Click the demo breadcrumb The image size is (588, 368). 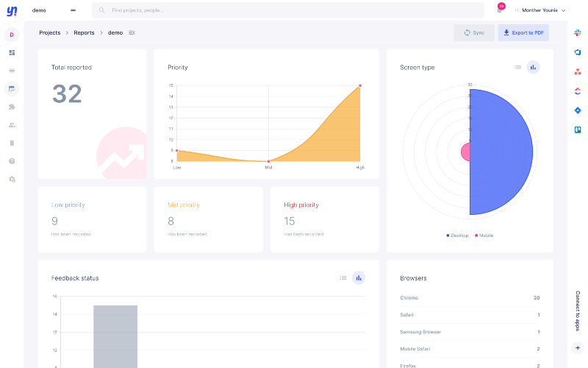point(115,32)
